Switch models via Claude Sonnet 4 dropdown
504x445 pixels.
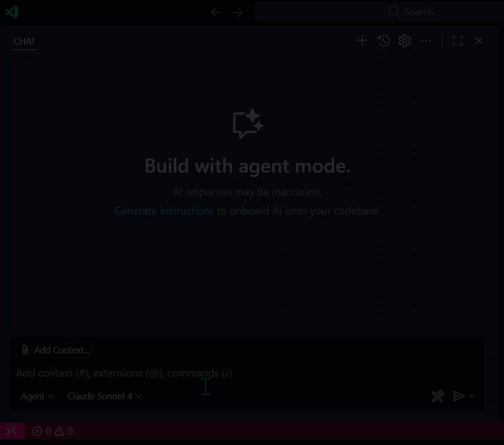click(x=103, y=396)
